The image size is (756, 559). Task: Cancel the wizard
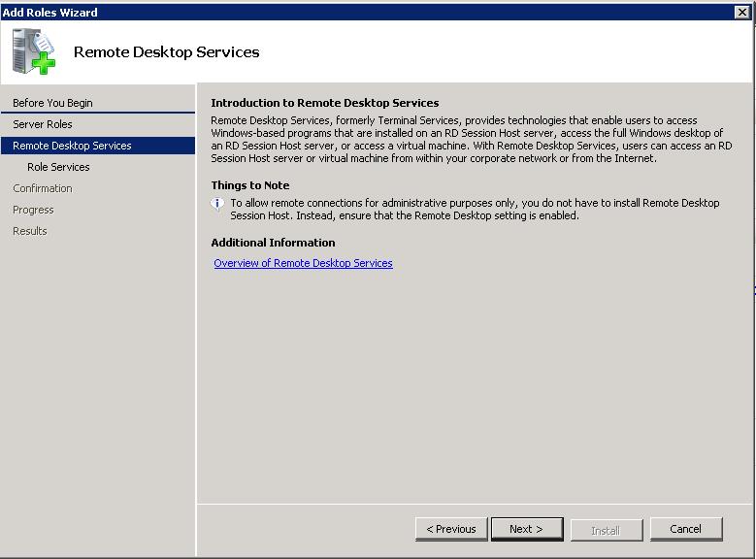click(x=685, y=529)
